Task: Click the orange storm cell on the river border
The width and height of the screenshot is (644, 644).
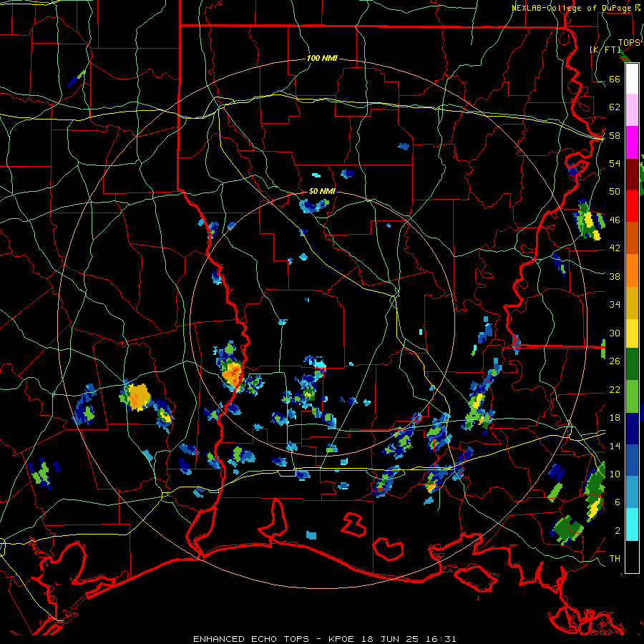Action: click(x=233, y=374)
